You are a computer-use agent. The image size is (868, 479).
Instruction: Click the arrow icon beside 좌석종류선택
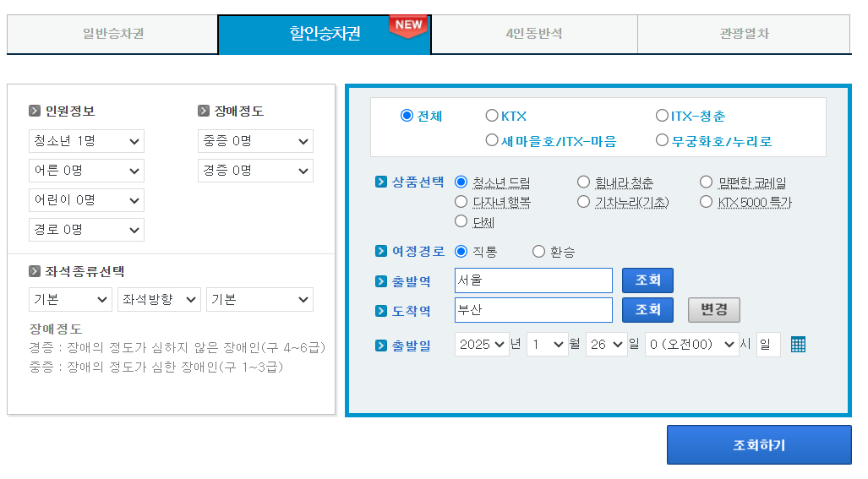[x=35, y=271]
